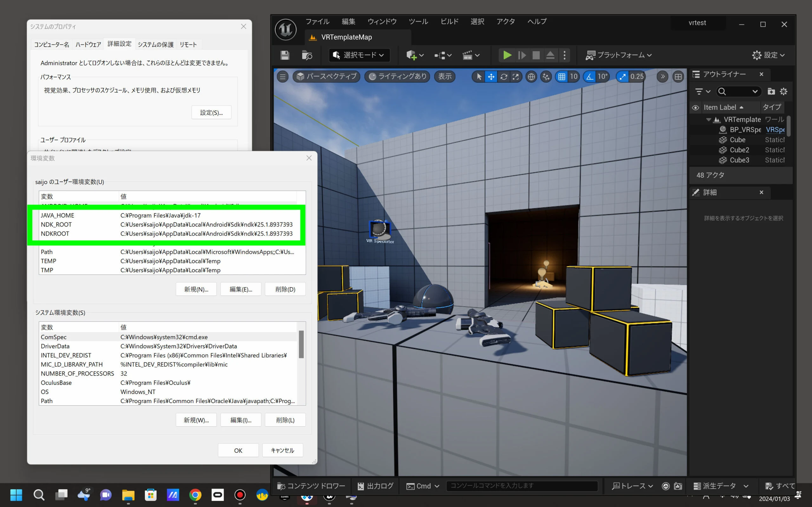Viewport: 812px width, 507px height.
Task: Select the rotate gizmo tool
Action: [x=503, y=77]
